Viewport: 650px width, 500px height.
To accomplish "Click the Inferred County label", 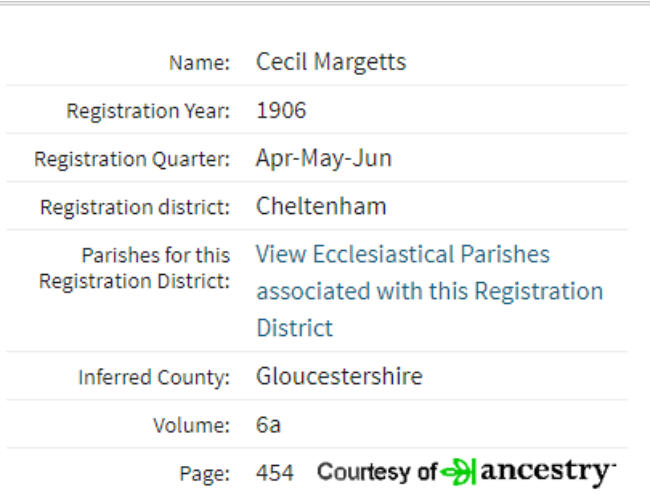I will point(154,378).
